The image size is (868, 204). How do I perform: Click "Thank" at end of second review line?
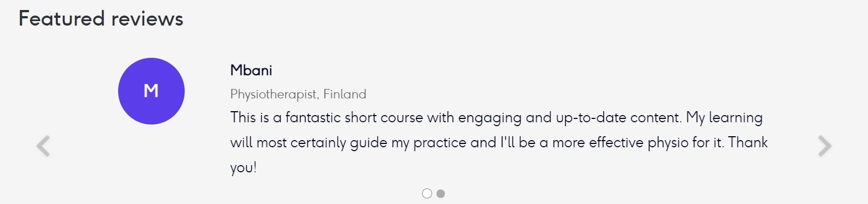point(748,142)
